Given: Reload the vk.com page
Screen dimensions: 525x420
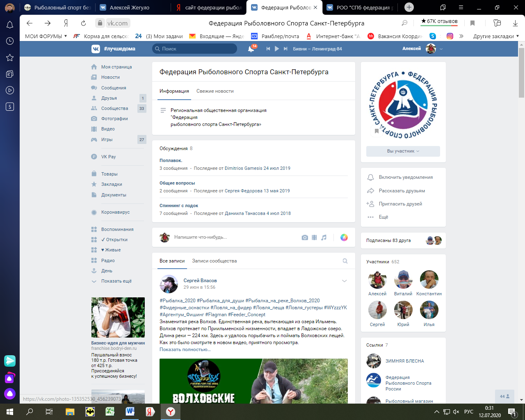Looking at the screenshot, I should click(x=84, y=23).
